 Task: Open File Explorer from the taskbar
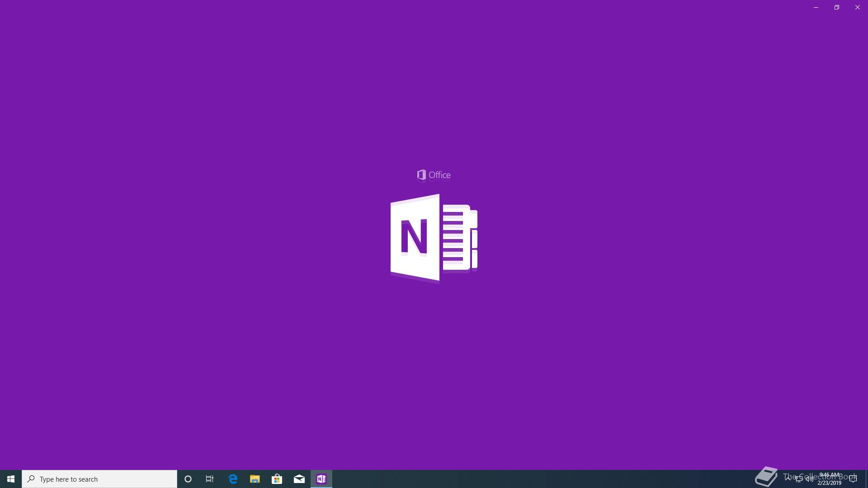tap(255, 479)
